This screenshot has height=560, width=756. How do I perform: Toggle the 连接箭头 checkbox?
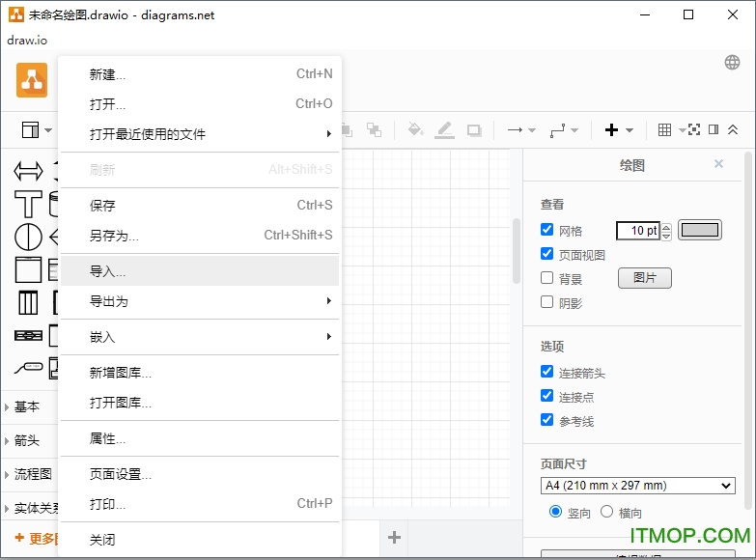[546, 372]
